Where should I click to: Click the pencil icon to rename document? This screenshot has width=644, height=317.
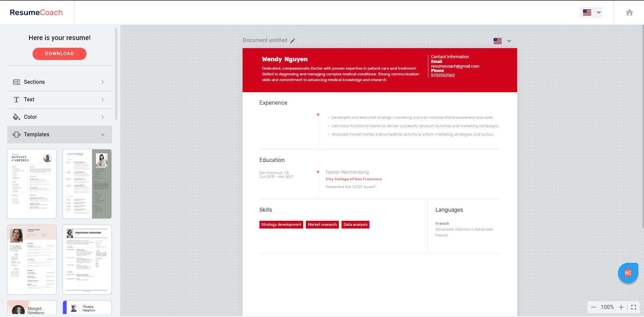coord(293,41)
